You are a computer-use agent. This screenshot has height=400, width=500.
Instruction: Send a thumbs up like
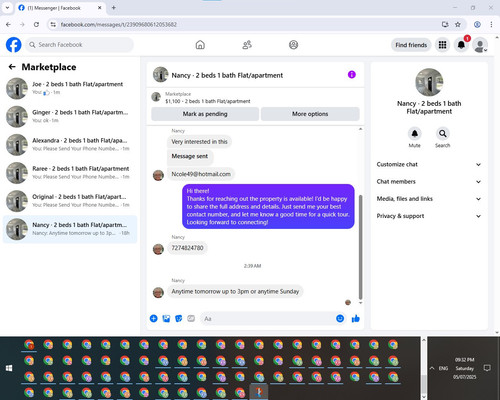[x=356, y=319]
